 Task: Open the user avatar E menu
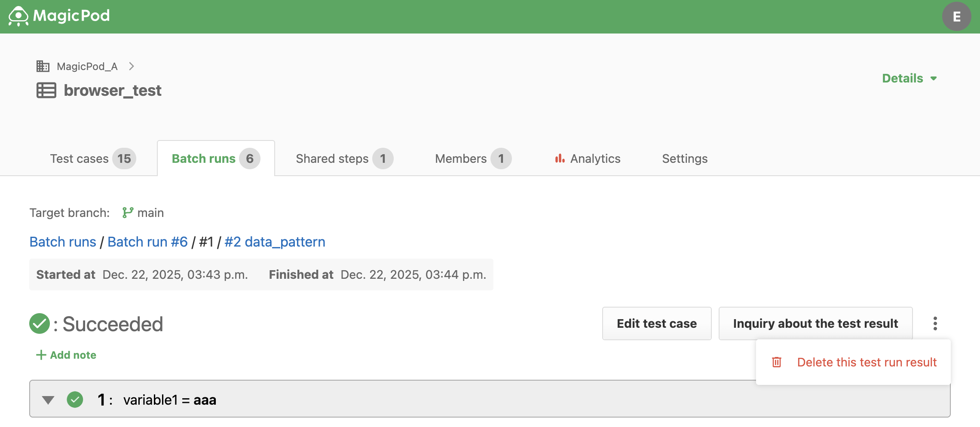click(x=956, y=17)
